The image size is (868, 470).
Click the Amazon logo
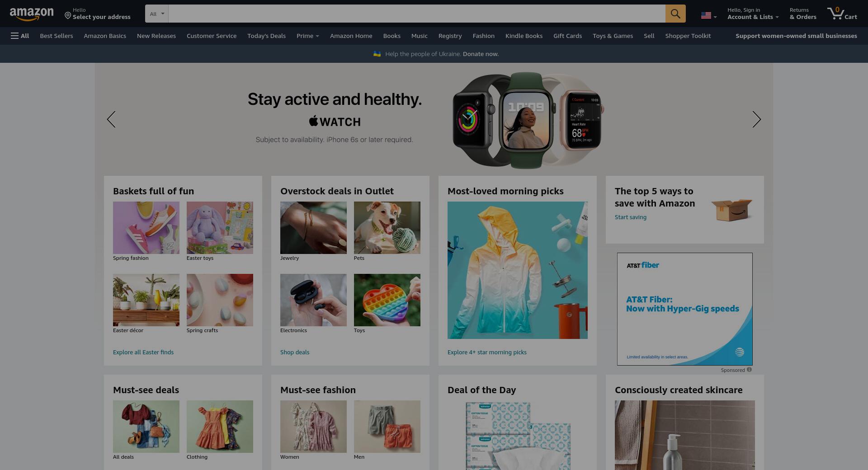(32, 14)
